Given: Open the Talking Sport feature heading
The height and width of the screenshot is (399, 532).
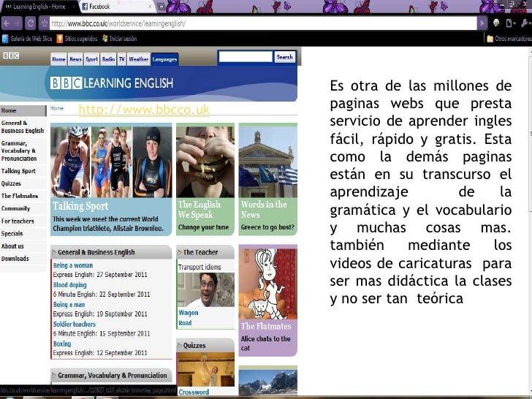Looking at the screenshot, I should click(80, 206).
